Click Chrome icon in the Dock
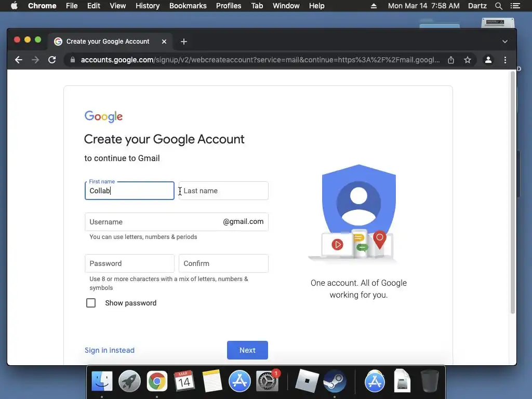This screenshot has width=532, height=399. point(157,381)
